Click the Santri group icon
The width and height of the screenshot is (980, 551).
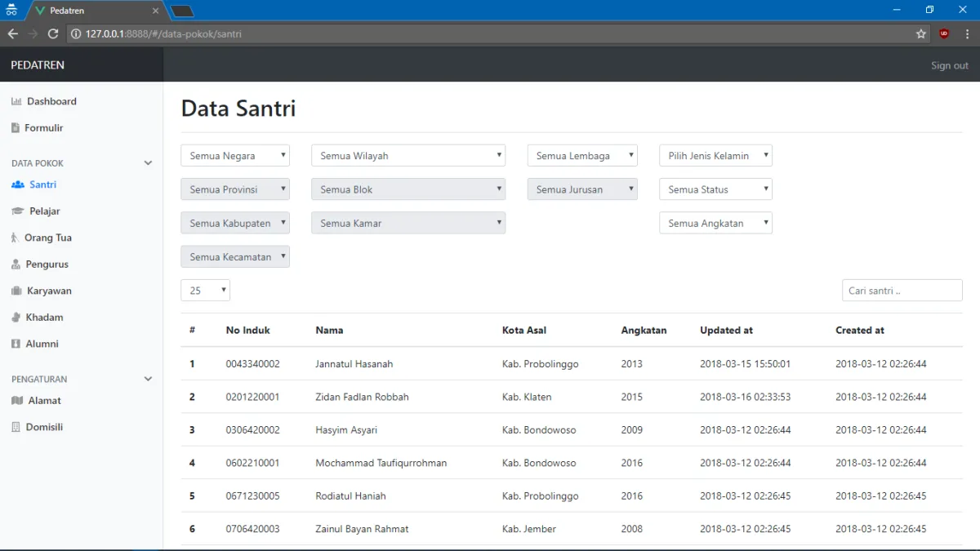(18, 184)
